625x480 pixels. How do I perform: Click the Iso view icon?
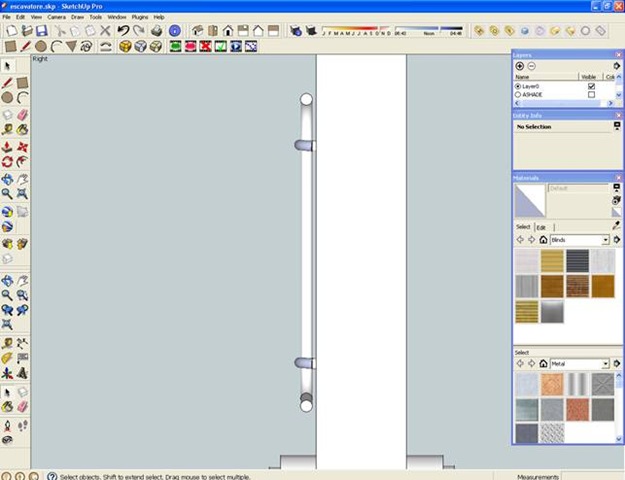(193, 31)
